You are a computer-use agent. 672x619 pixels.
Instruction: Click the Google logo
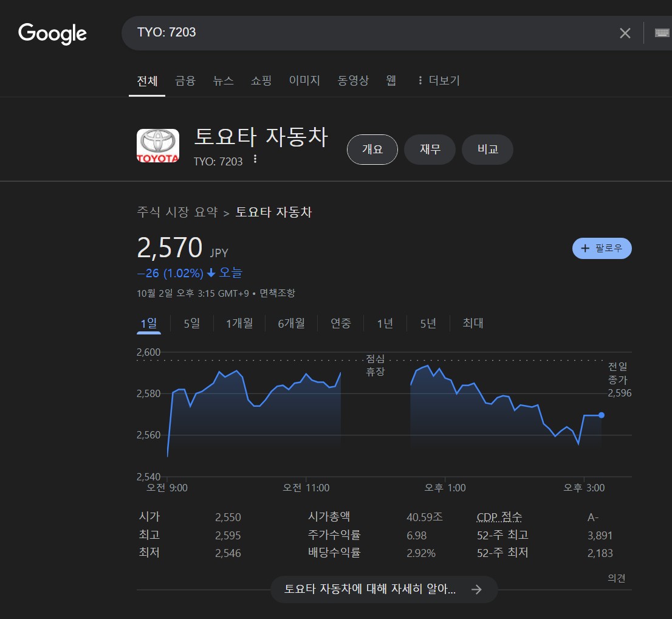point(52,33)
